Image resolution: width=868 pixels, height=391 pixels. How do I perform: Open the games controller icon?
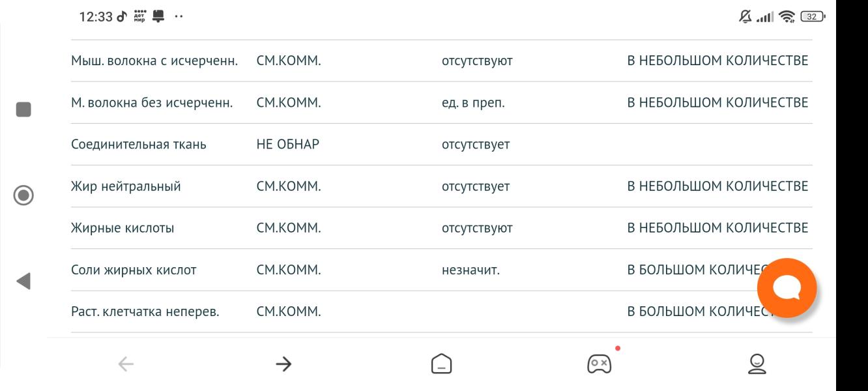point(599,363)
